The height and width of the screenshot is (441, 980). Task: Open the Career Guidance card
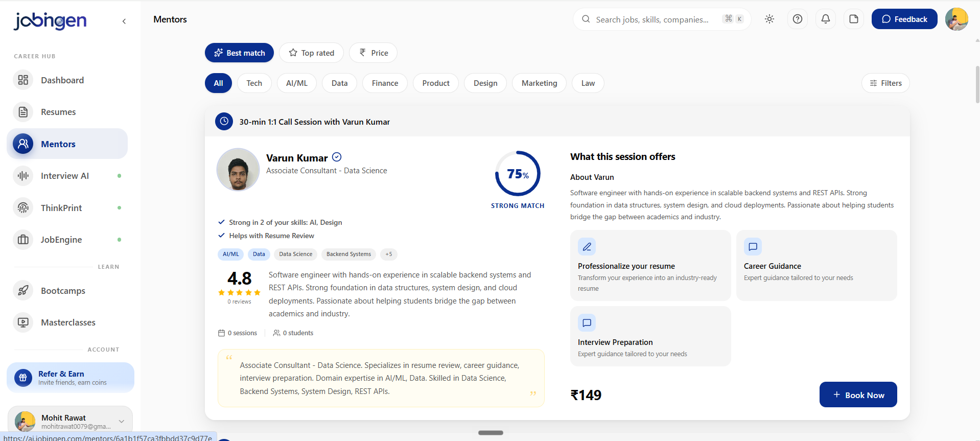point(816,265)
